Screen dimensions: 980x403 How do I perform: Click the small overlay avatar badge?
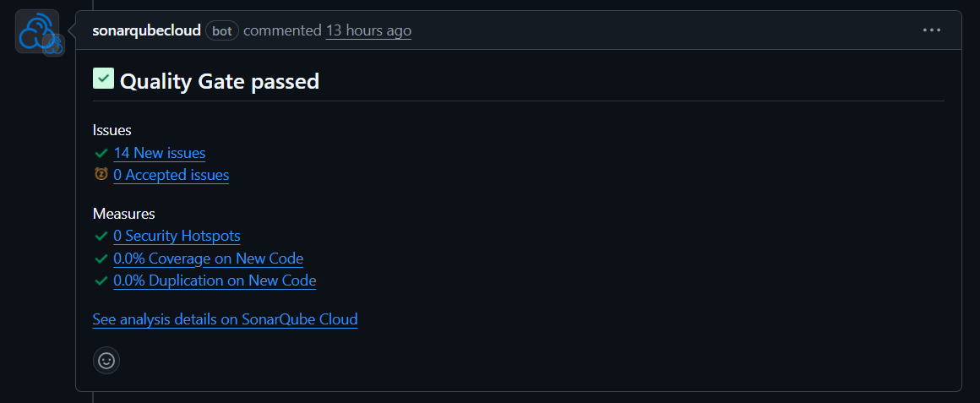pyautogui.click(x=54, y=45)
